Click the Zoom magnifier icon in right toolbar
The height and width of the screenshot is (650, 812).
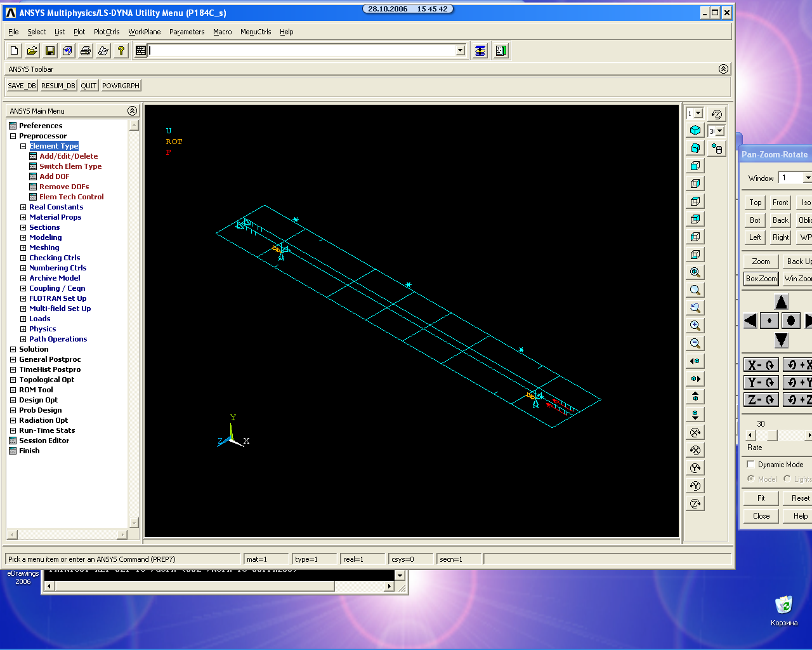(695, 290)
